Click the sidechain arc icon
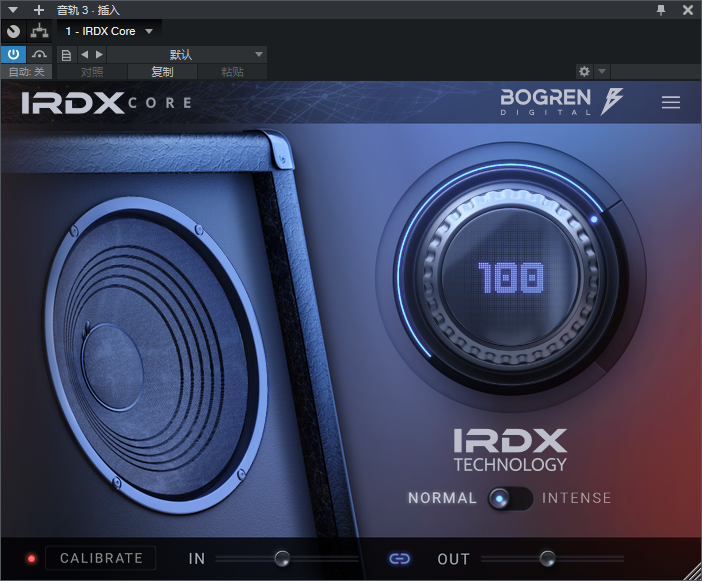Image resolution: width=702 pixels, height=581 pixels. click(39, 55)
